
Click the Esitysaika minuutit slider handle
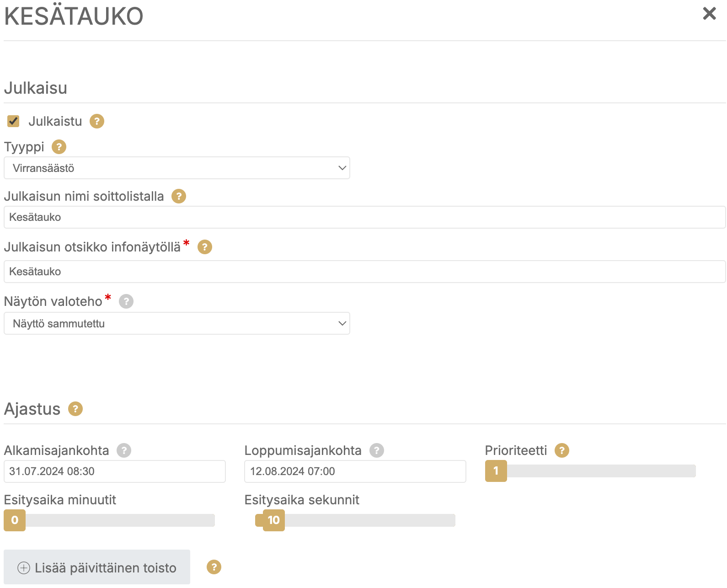coord(15,520)
